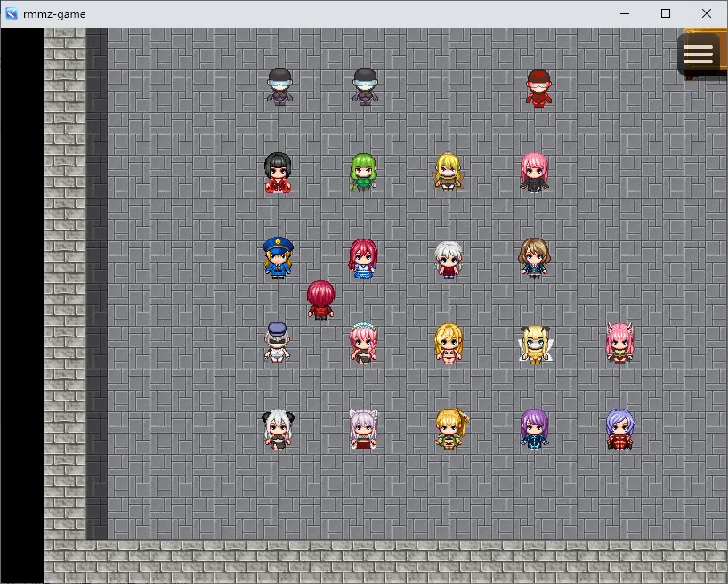The height and width of the screenshot is (584, 728).
Task: Select the brown-haired girl in school uniform
Action: click(534, 258)
